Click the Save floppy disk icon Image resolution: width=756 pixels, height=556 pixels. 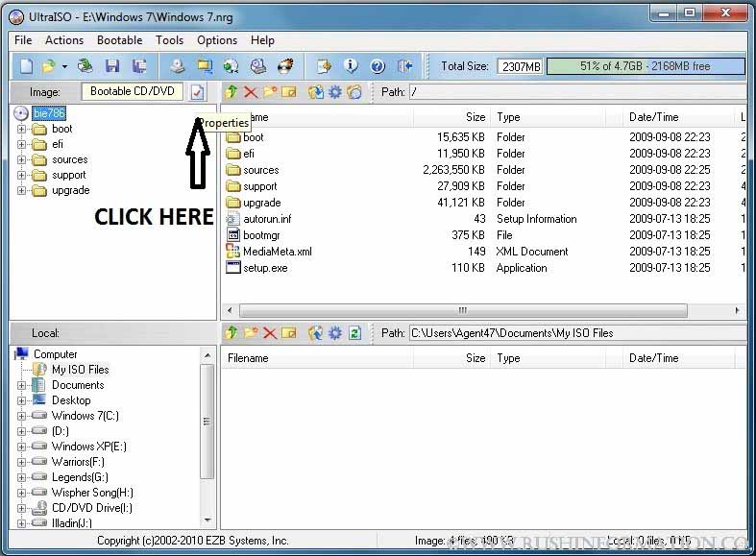pyautogui.click(x=112, y=66)
